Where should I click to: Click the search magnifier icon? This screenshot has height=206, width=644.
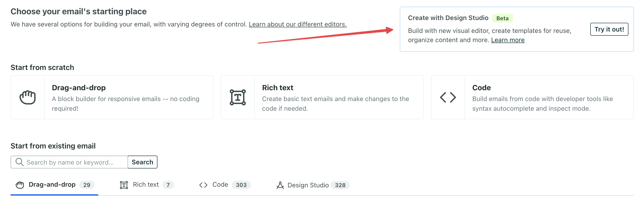[20, 162]
